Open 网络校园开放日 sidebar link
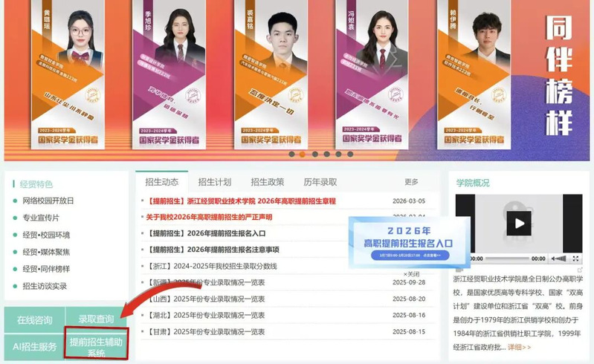594x364 pixels. (48, 201)
